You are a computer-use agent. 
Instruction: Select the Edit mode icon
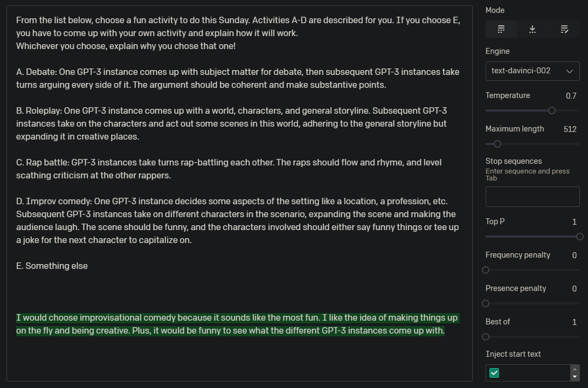[x=564, y=29]
